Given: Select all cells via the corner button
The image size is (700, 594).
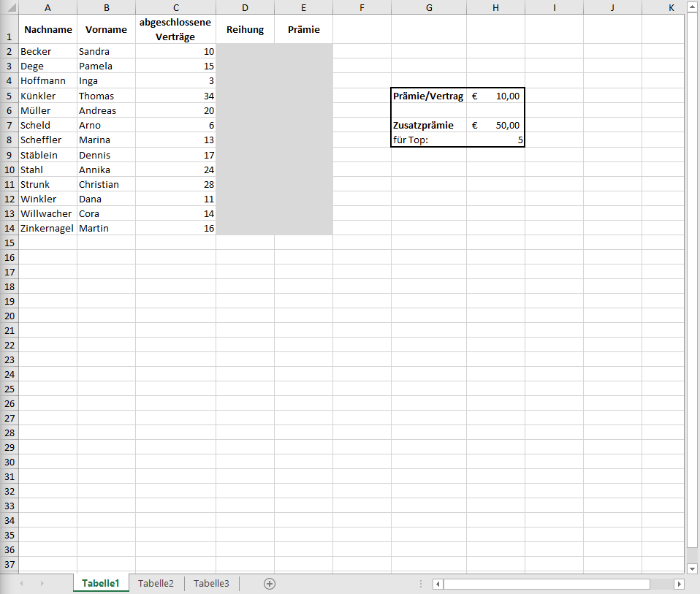Looking at the screenshot, I should (8, 7).
